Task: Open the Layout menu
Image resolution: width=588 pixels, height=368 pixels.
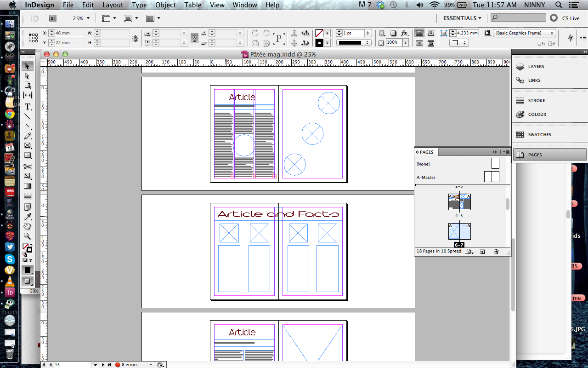Action: click(x=113, y=5)
